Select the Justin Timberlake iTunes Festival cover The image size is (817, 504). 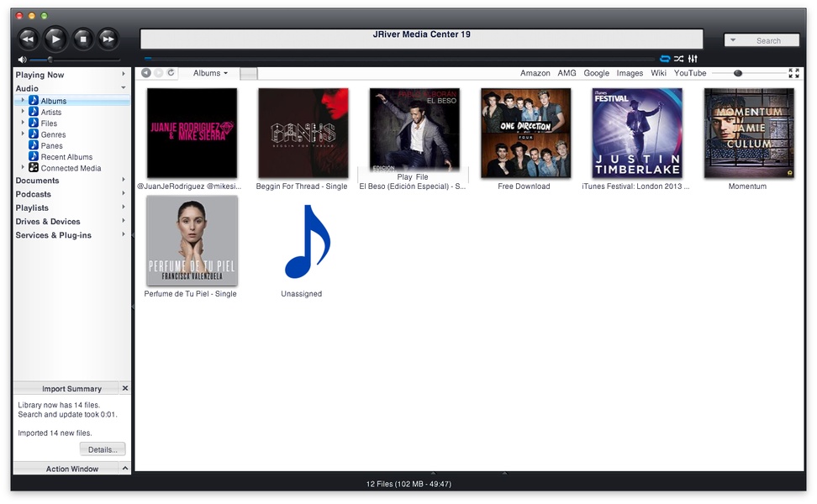coord(637,134)
